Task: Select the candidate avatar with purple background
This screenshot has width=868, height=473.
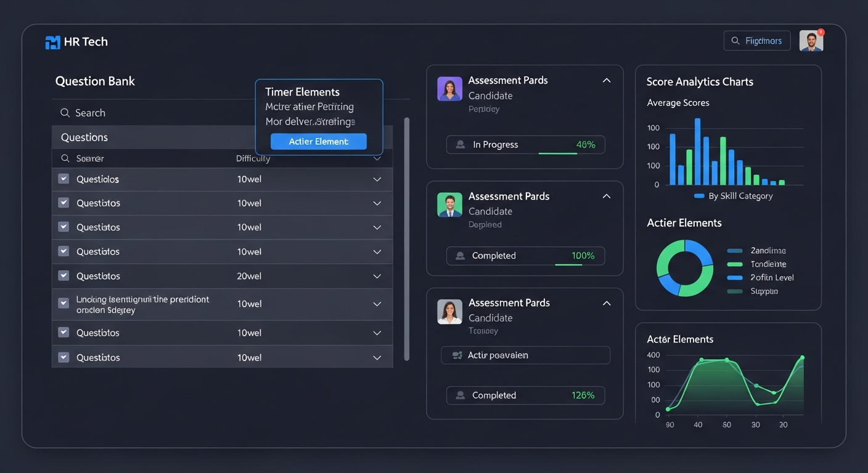Action: [449, 89]
